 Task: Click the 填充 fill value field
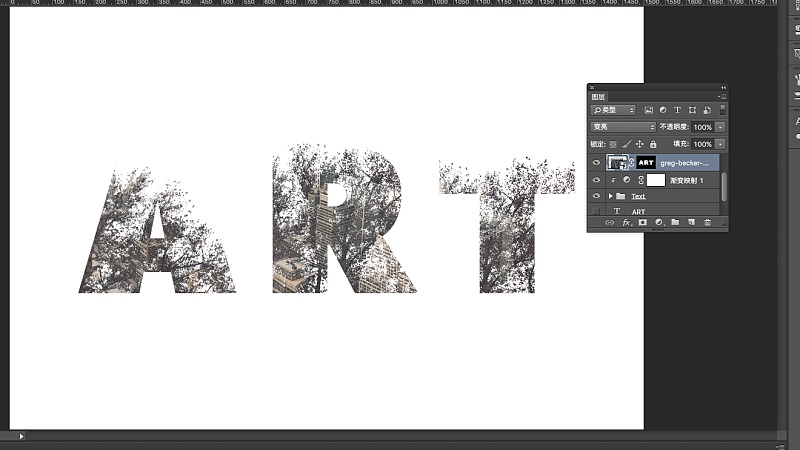tap(703, 144)
